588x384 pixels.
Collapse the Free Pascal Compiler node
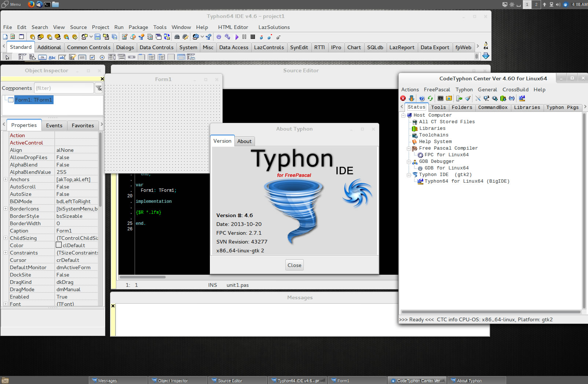click(x=409, y=148)
